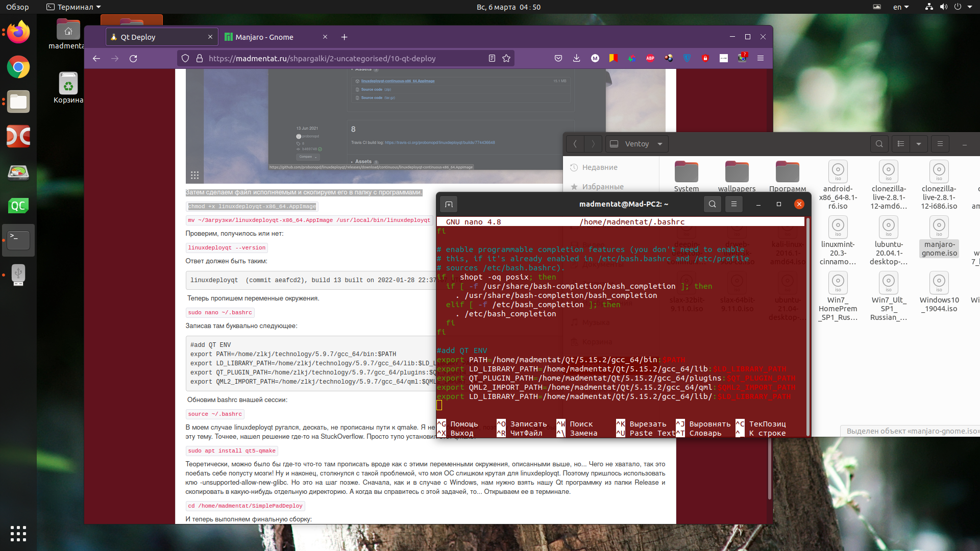Open the en keyboard layout menu

[x=901, y=7]
